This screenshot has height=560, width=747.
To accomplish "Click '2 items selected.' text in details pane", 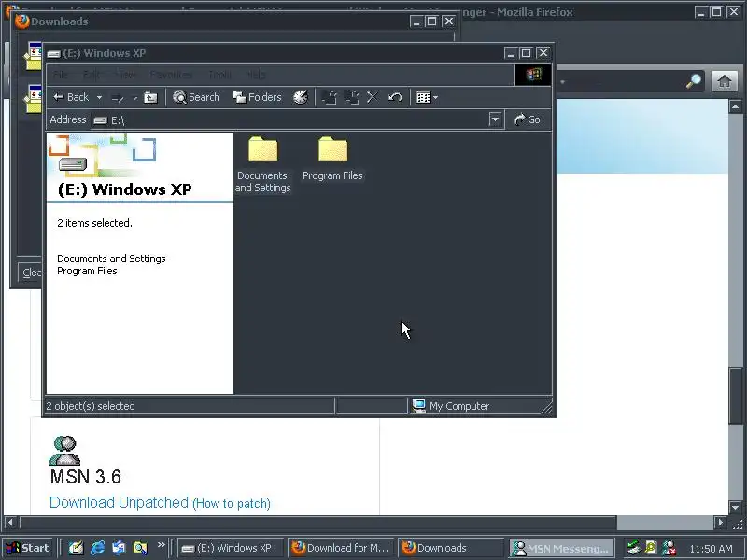I will 94,223.
